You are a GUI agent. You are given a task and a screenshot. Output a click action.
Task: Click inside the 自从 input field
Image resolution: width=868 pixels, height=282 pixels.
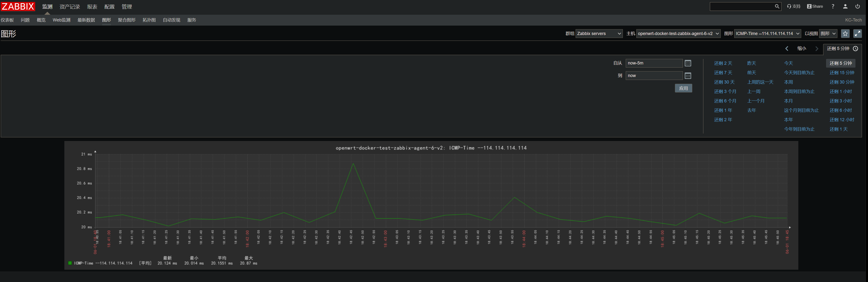pyautogui.click(x=654, y=63)
